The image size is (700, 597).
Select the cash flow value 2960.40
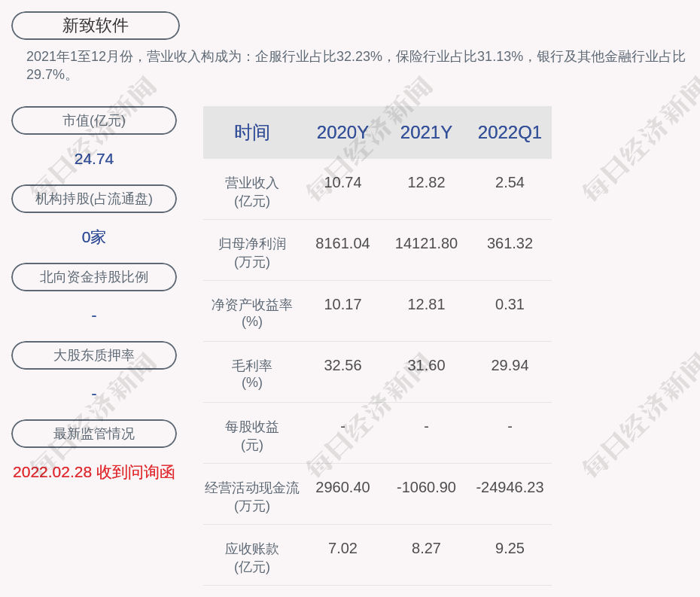(x=342, y=487)
